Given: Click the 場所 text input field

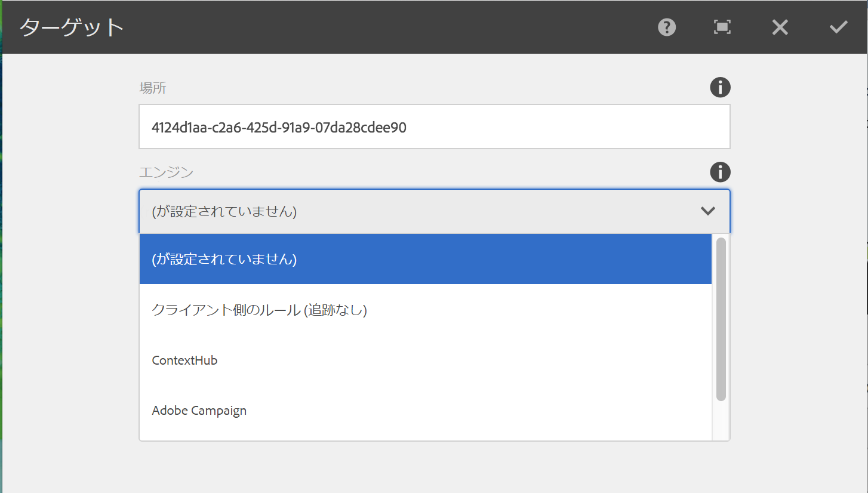Looking at the screenshot, I should (x=434, y=127).
